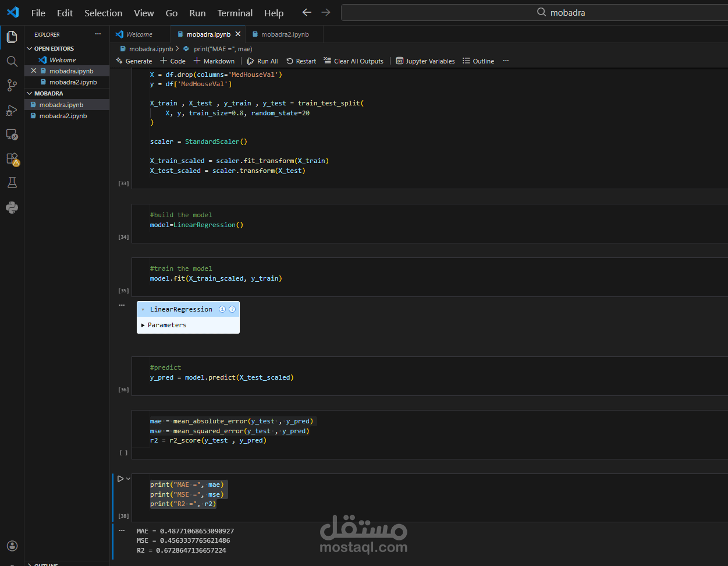Open the Help menu
This screenshot has width=728, height=566.
click(x=274, y=13)
